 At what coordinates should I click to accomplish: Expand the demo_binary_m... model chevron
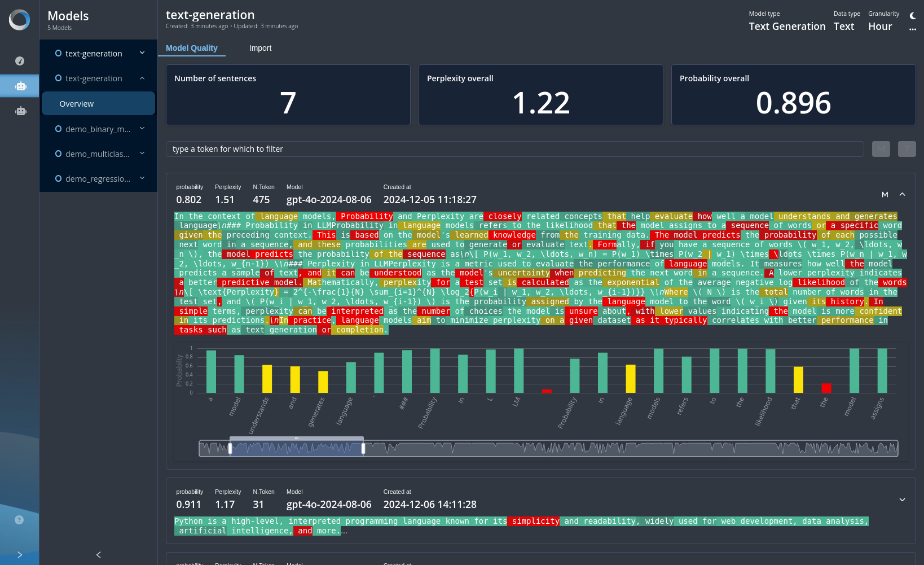pyautogui.click(x=142, y=129)
